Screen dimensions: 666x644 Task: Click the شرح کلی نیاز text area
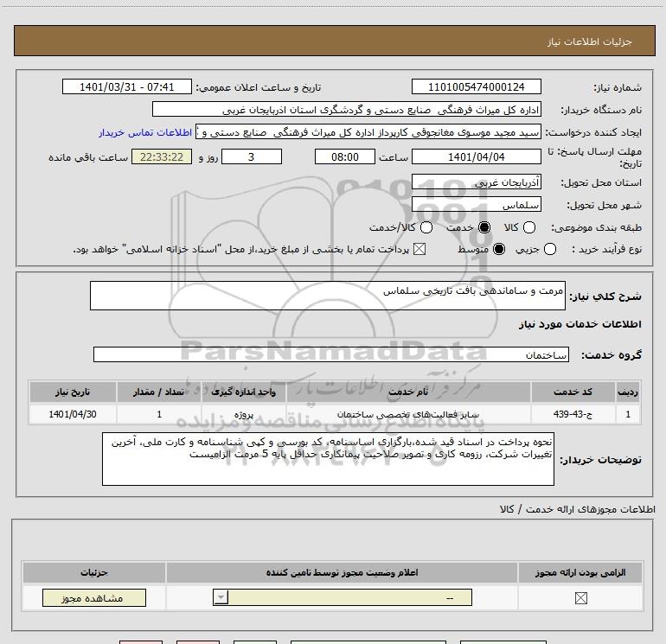click(328, 296)
